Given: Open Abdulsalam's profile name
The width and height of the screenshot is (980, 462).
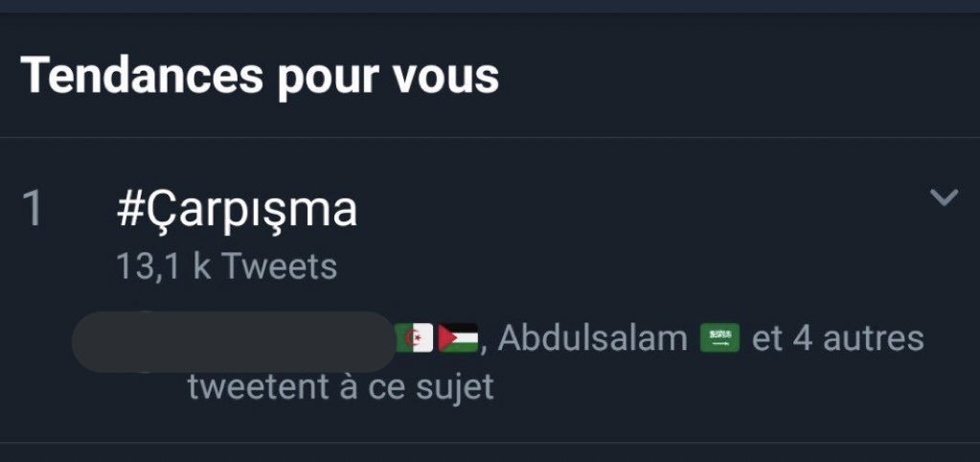Looking at the screenshot, I should click(x=593, y=338).
